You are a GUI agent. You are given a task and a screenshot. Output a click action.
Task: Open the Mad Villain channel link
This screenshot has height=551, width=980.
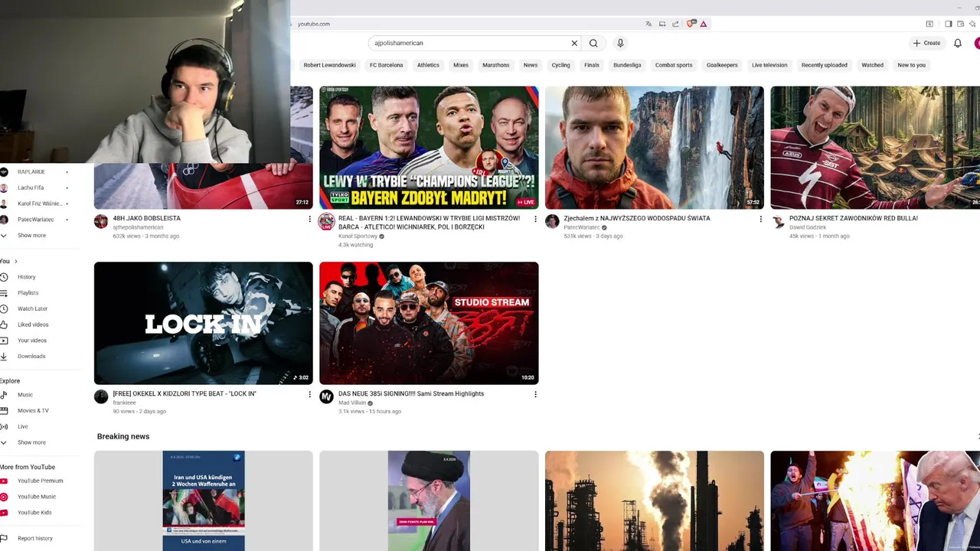352,403
